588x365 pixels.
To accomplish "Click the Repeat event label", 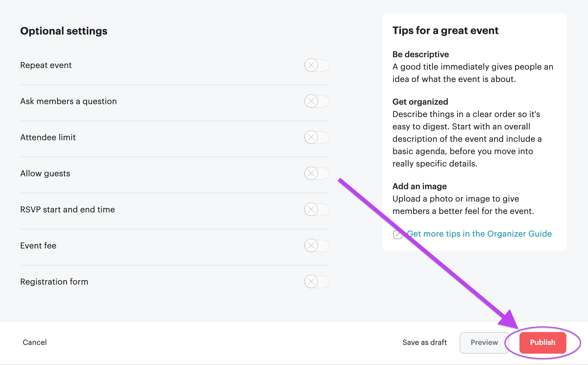I will coord(46,65).
